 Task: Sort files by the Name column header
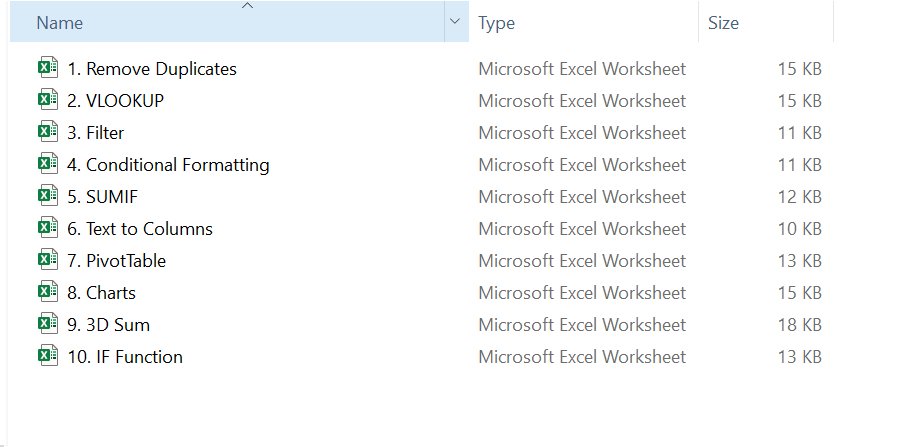[227, 22]
